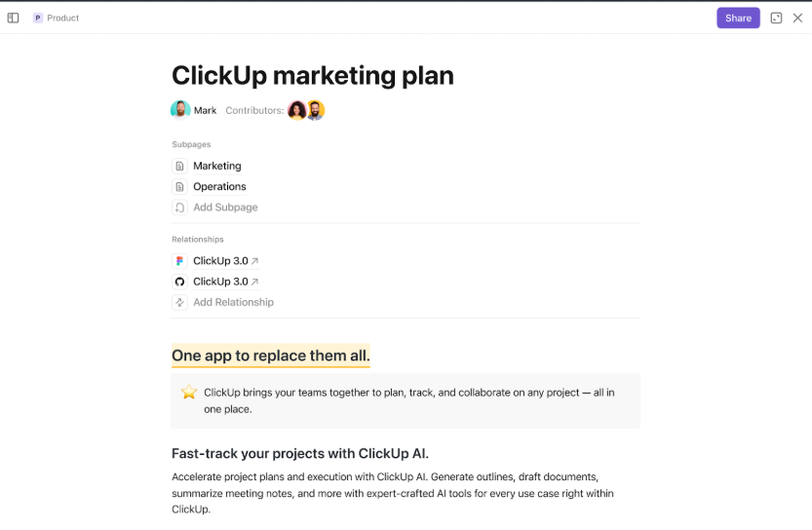Screen dimensions: 812x530
Task: Expand the doc to full screen
Action: pyautogui.click(x=776, y=18)
